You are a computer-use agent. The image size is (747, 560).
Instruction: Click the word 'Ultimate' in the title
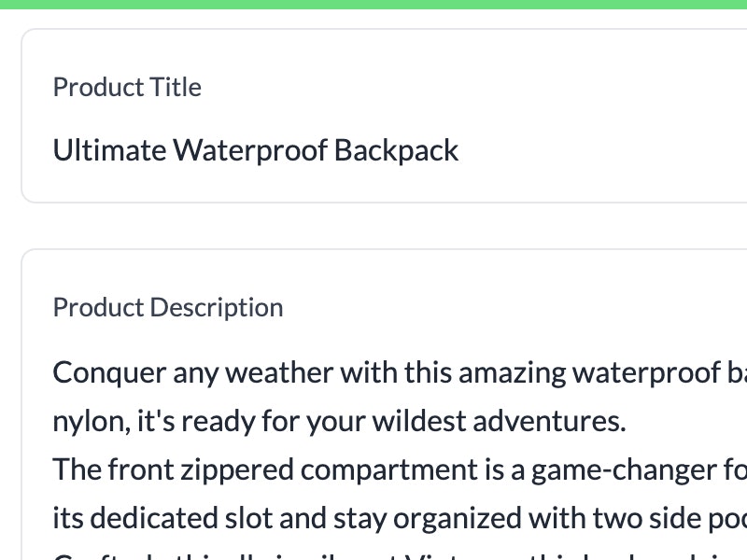click(109, 150)
